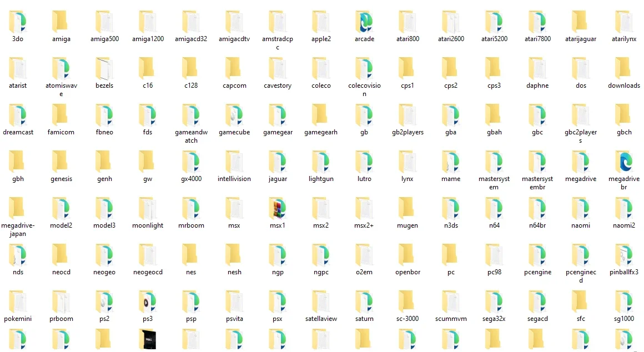The image size is (644, 352).
Task: Select the dreamcast folder icon
Action: click(18, 115)
